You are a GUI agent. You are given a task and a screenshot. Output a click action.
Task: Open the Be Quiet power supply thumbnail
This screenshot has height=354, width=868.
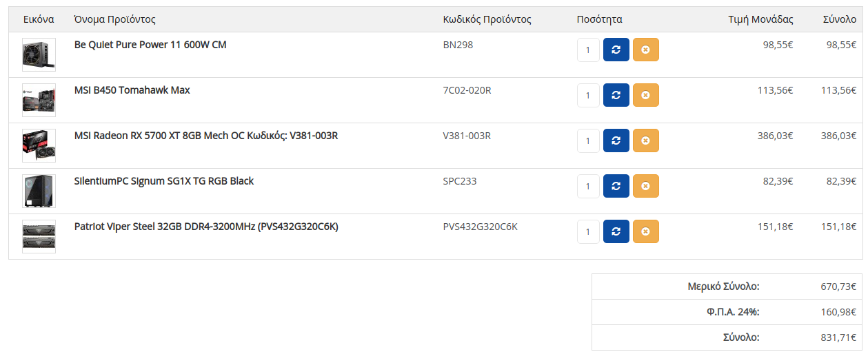[x=39, y=54]
